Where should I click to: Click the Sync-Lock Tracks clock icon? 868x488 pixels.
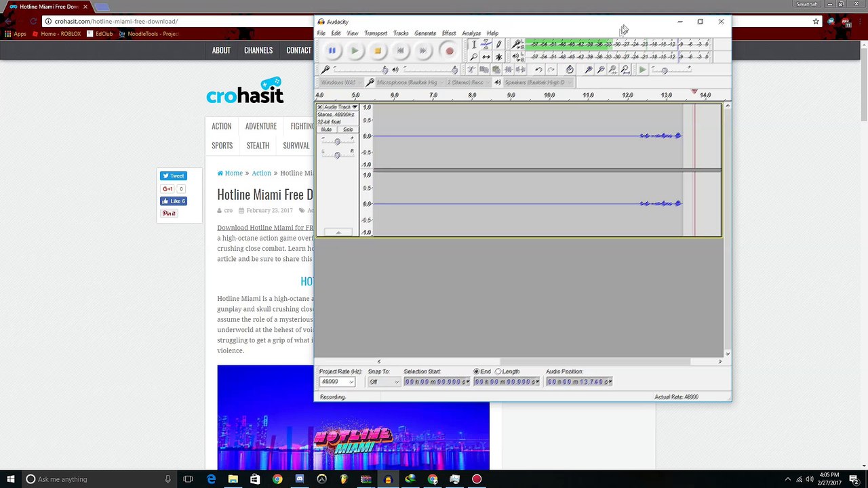click(x=570, y=70)
